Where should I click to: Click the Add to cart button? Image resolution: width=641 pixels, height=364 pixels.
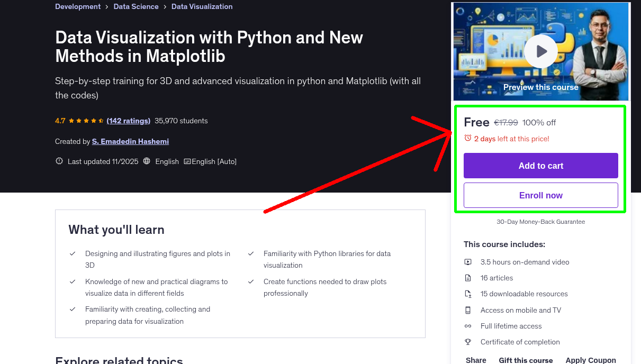(x=540, y=166)
